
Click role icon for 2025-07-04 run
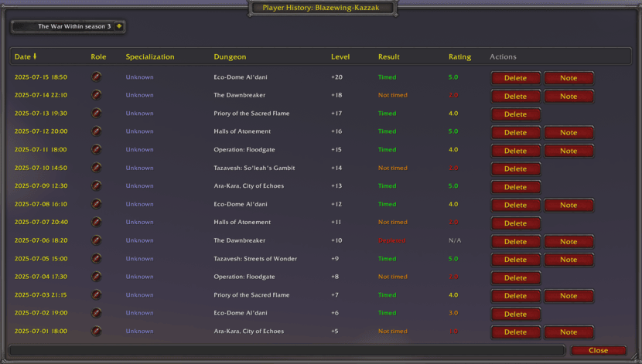tap(96, 277)
